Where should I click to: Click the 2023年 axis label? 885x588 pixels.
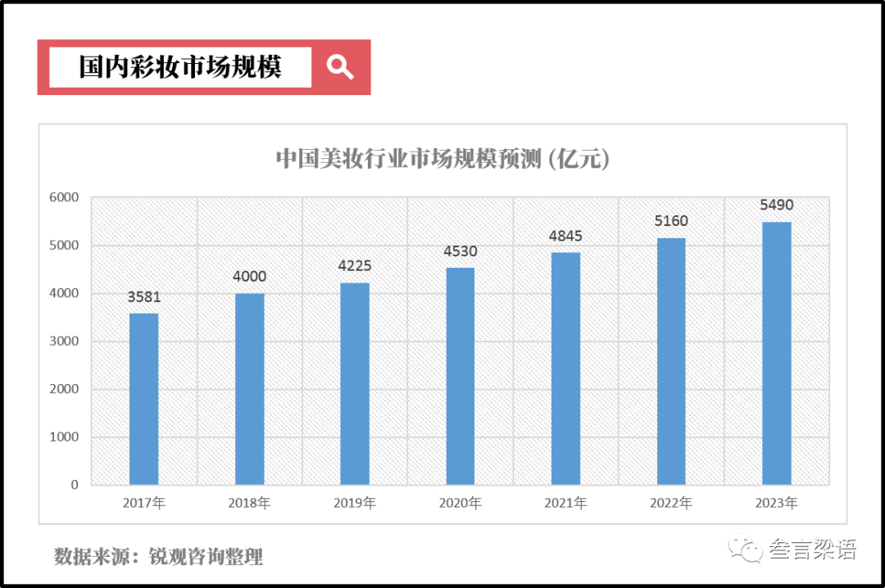pos(777,503)
